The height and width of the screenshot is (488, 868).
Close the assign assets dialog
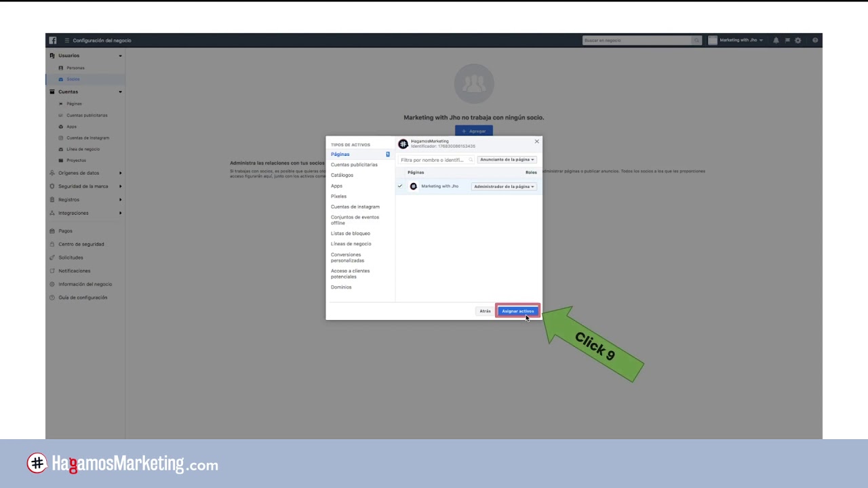536,142
